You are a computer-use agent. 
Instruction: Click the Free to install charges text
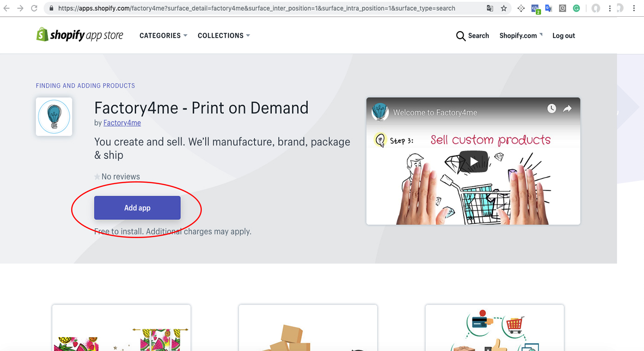(173, 232)
